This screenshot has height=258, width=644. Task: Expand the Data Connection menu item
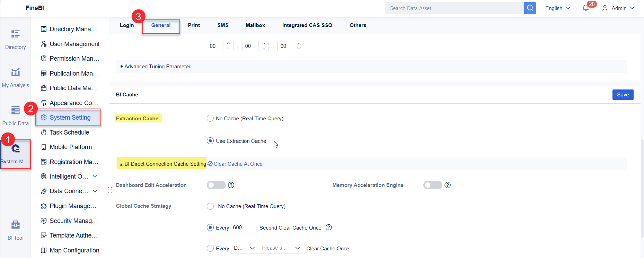point(95,191)
